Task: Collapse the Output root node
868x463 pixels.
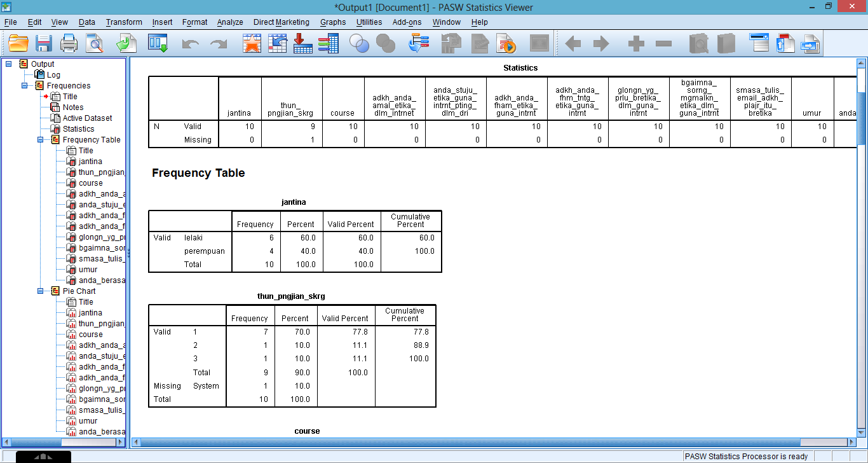Action: tap(9, 64)
